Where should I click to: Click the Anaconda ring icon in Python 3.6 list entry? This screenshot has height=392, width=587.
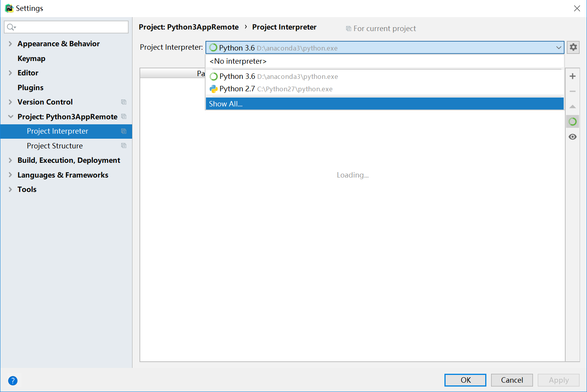(214, 77)
